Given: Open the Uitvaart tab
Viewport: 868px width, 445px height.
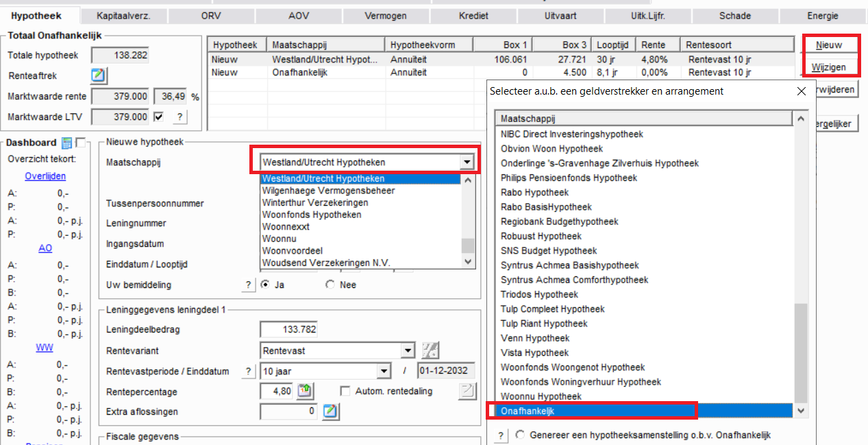Looking at the screenshot, I should (x=560, y=16).
